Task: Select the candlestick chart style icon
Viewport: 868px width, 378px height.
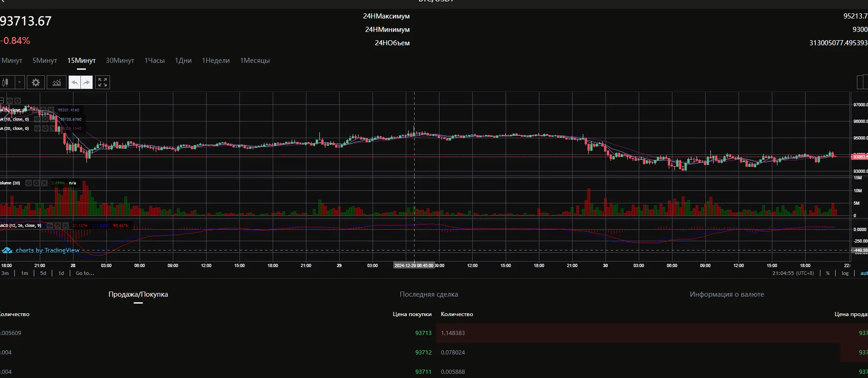Action: click(6, 82)
